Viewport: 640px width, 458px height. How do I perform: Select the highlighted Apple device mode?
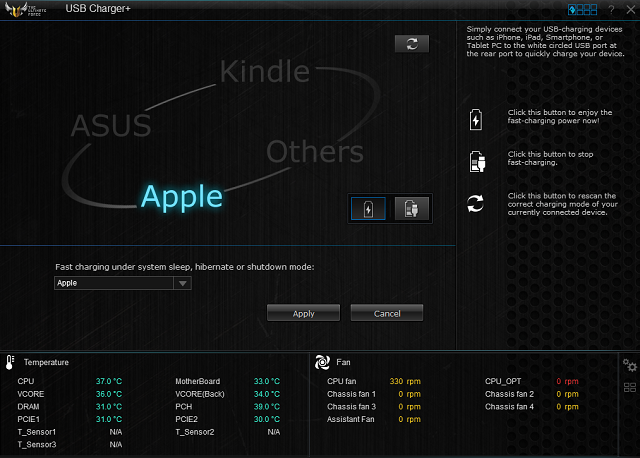[181, 196]
